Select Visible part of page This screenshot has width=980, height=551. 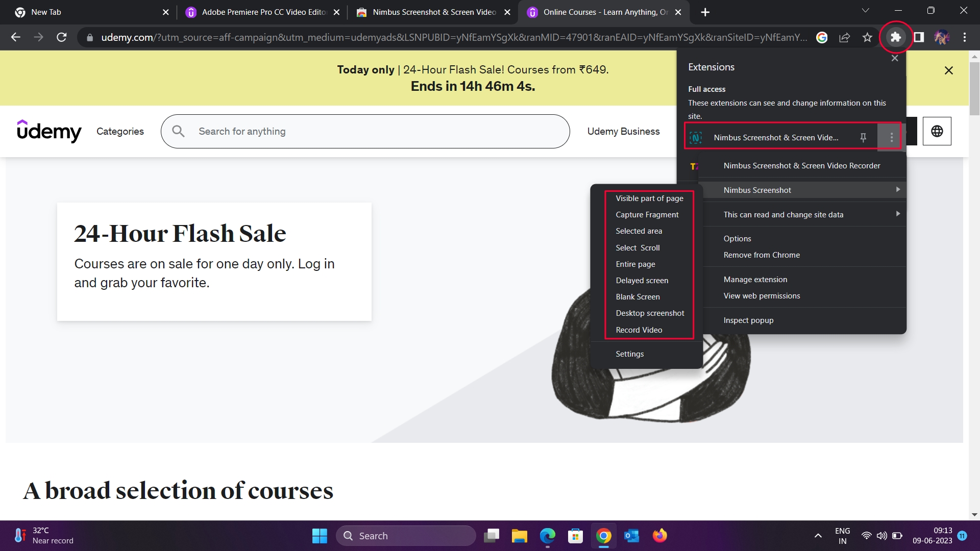649,198
